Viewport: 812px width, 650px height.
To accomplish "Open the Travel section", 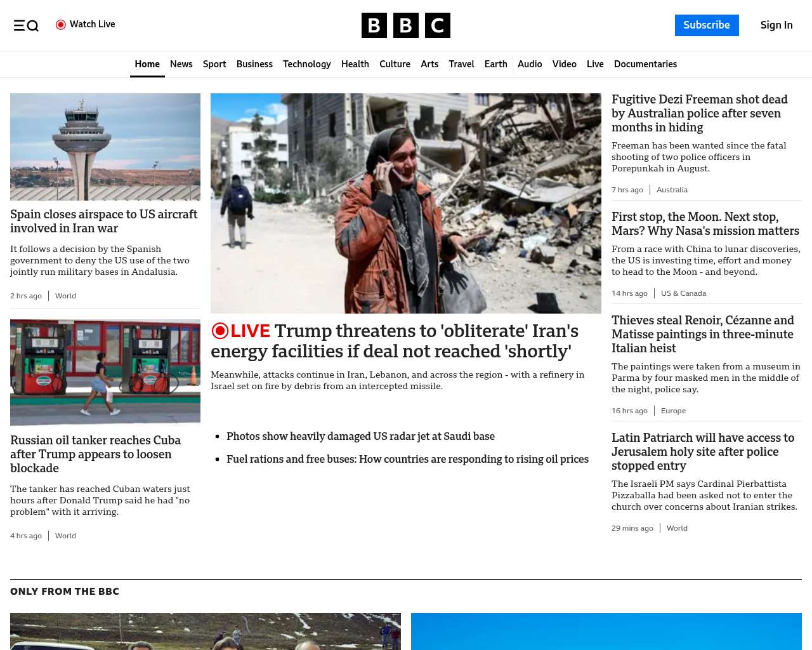I will 461,64.
